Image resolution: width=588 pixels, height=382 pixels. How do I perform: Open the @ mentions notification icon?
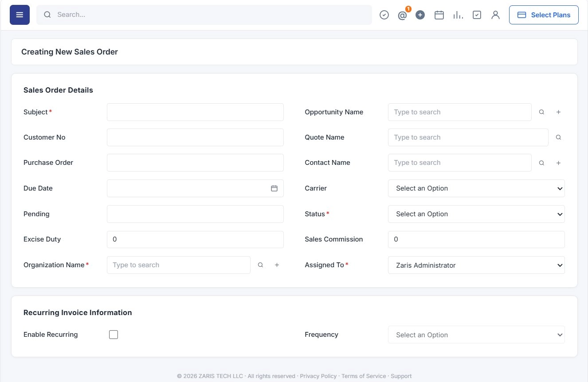[x=402, y=16]
